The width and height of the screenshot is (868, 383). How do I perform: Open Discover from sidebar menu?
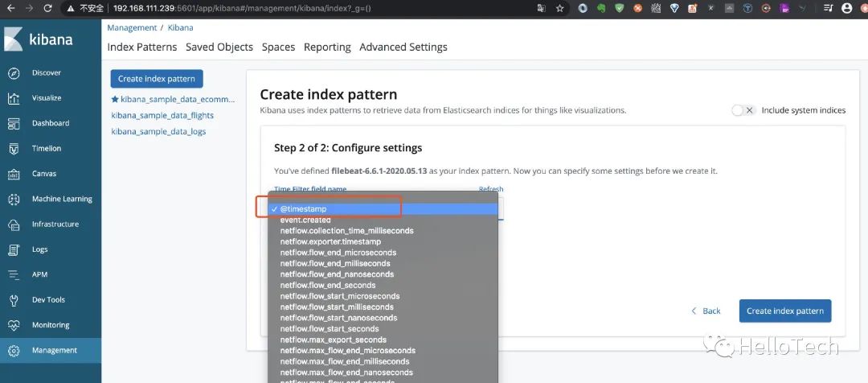(47, 73)
